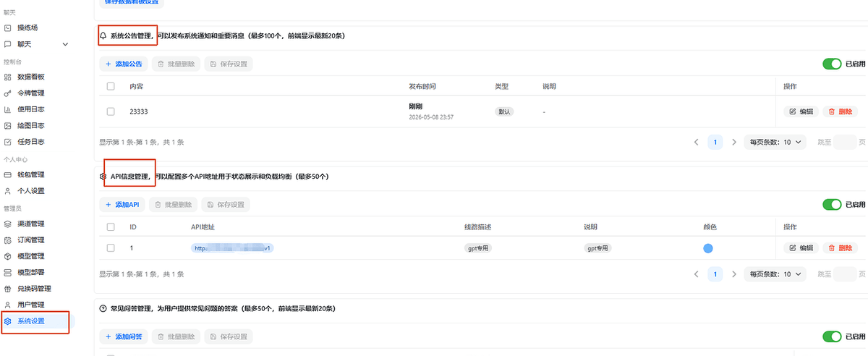Screen dimensions: 868x356
Task: Go to previous page in API table pagination
Action: (696, 274)
